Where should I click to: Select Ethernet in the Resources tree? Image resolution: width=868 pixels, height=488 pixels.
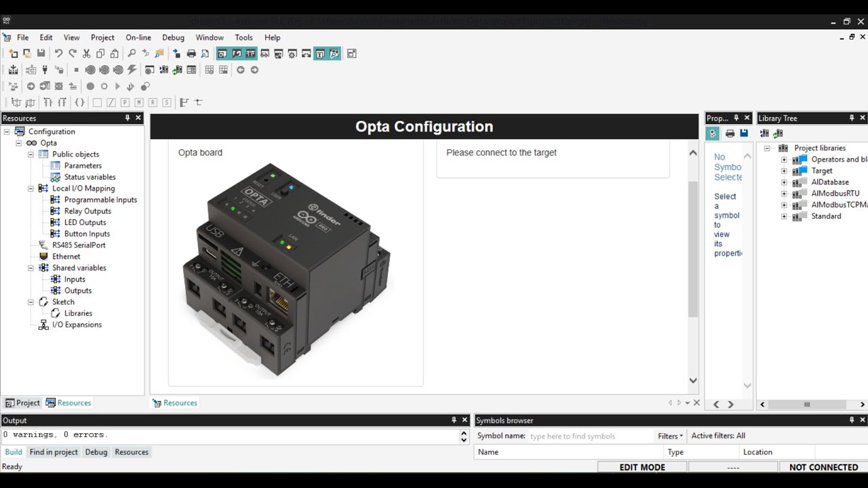[x=66, y=257]
